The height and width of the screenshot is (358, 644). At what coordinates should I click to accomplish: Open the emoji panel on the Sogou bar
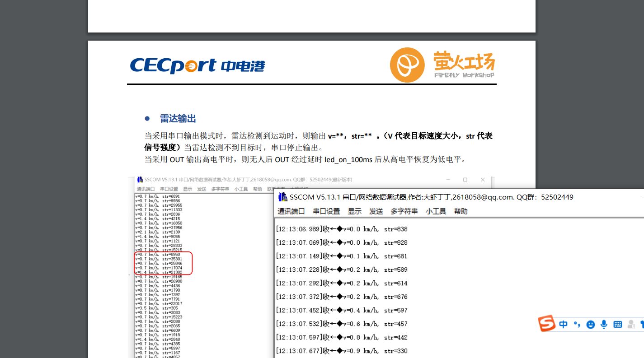590,324
